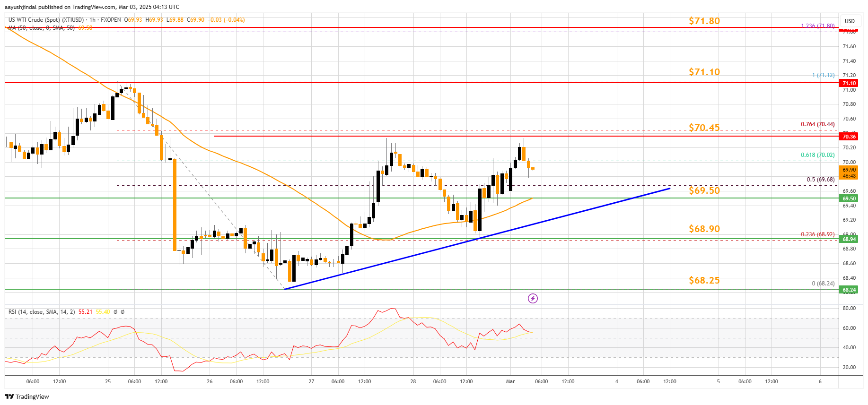Click the 25 date label on time axis
Screen dimensions: 868x405
pos(108,381)
